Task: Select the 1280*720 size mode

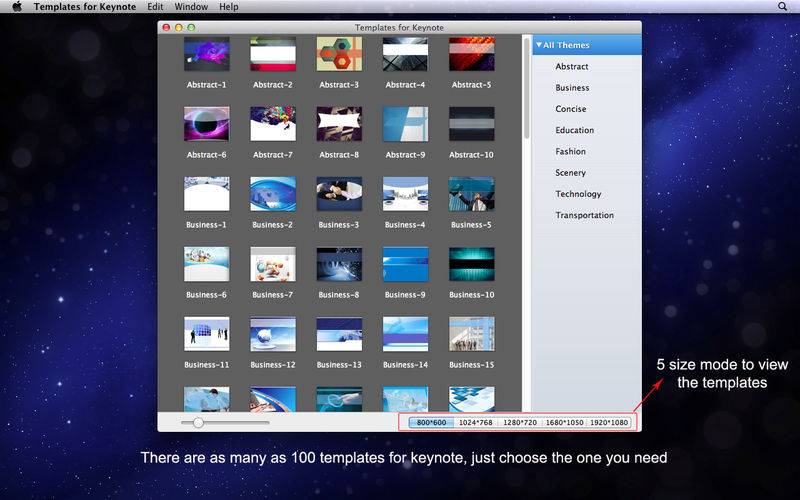Action: pyautogui.click(x=520, y=422)
